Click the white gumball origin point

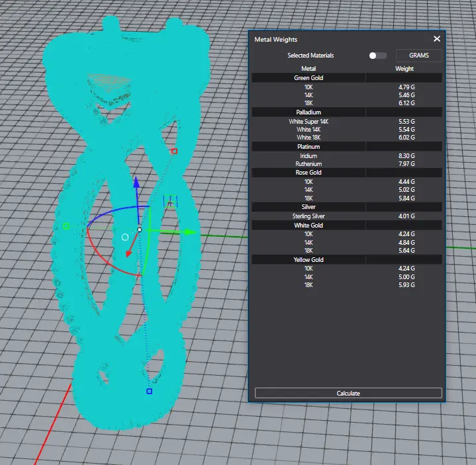pyautogui.click(x=139, y=230)
